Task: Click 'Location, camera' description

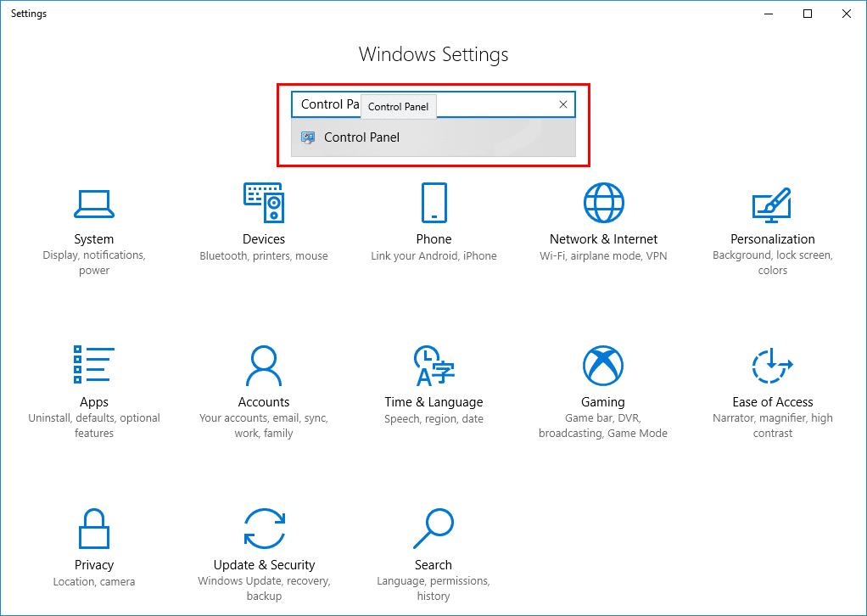Action: coord(94,582)
